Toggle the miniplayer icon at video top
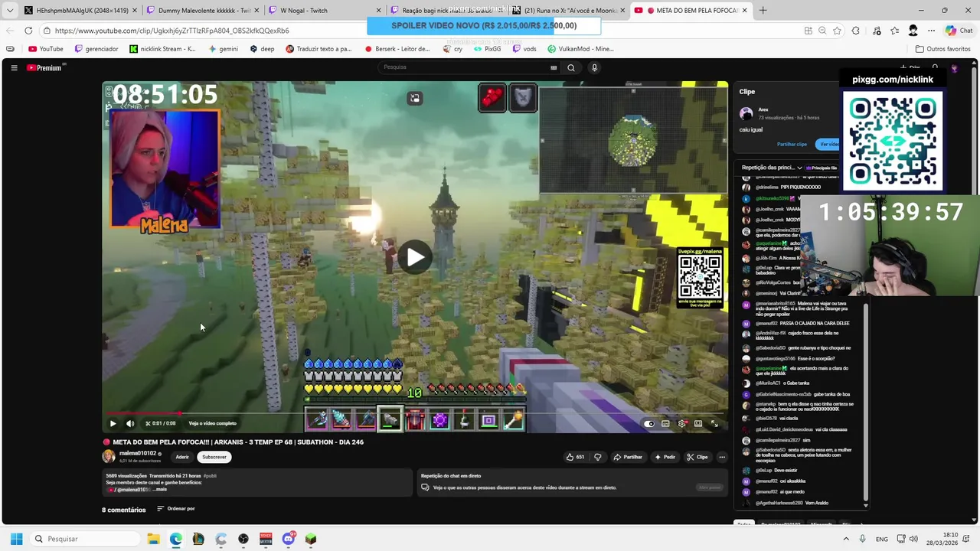Image resolution: width=980 pixels, height=551 pixels. pos(414,98)
